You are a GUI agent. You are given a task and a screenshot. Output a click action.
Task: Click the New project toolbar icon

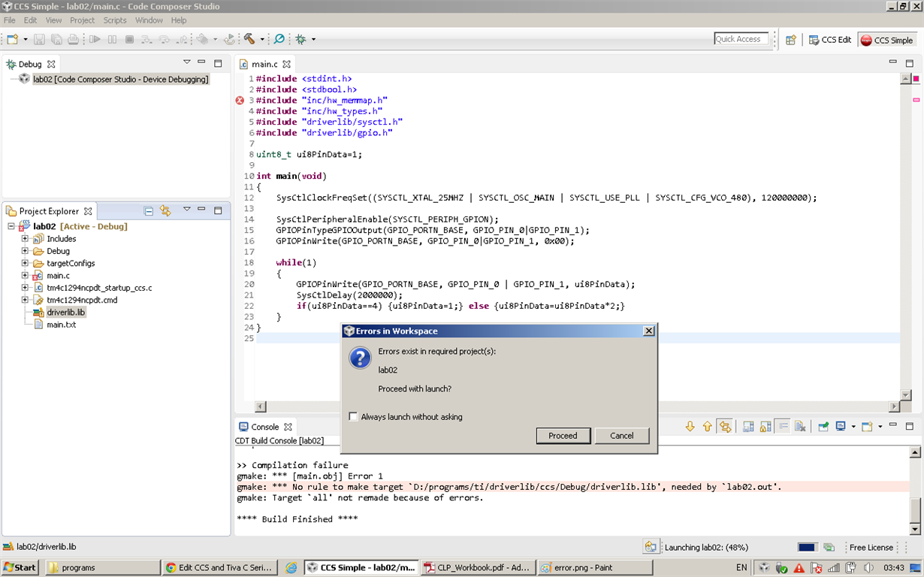[x=12, y=39]
